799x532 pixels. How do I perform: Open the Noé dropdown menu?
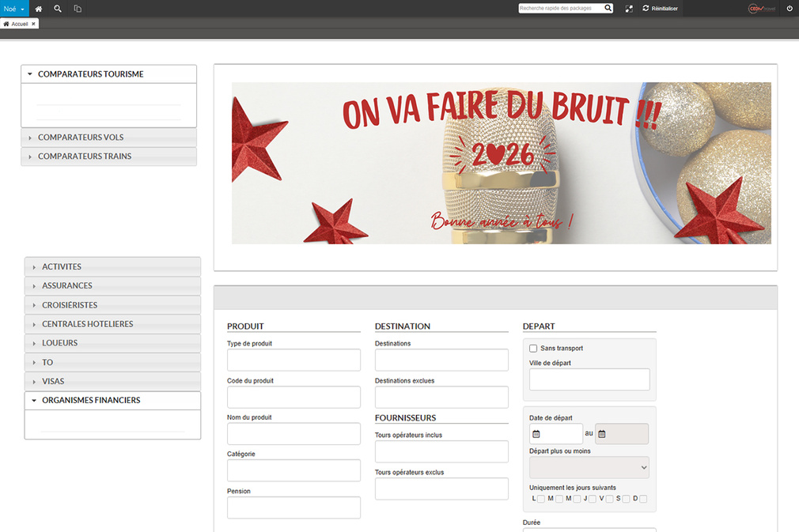pyautogui.click(x=14, y=9)
